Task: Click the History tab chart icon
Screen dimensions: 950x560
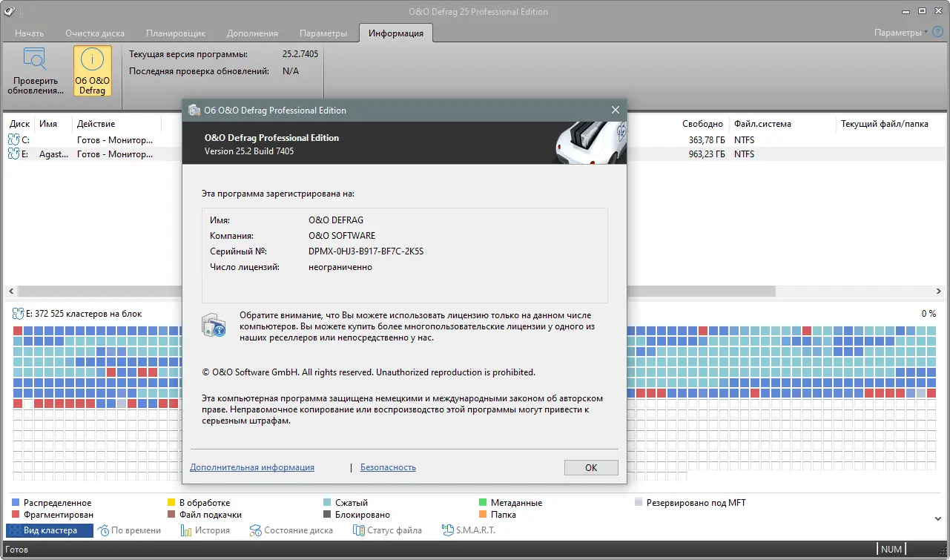Action: (x=186, y=530)
